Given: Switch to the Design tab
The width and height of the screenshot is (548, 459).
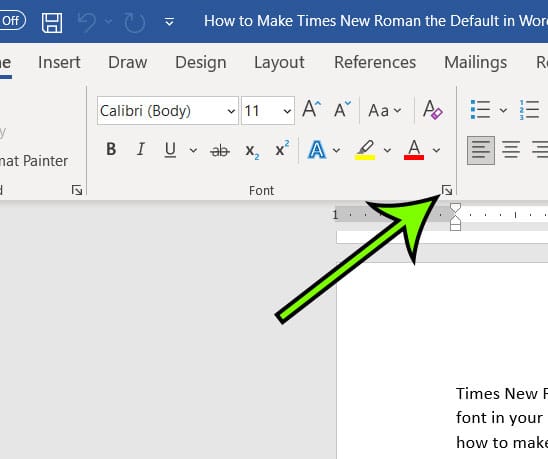Looking at the screenshot, I should click(201, 63).
